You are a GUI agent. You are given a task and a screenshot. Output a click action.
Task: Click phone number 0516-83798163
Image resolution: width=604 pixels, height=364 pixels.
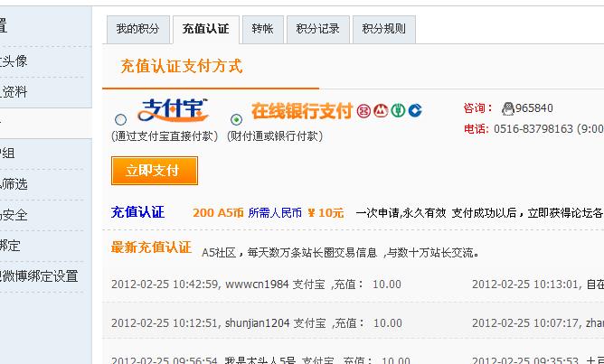(533, 128)
